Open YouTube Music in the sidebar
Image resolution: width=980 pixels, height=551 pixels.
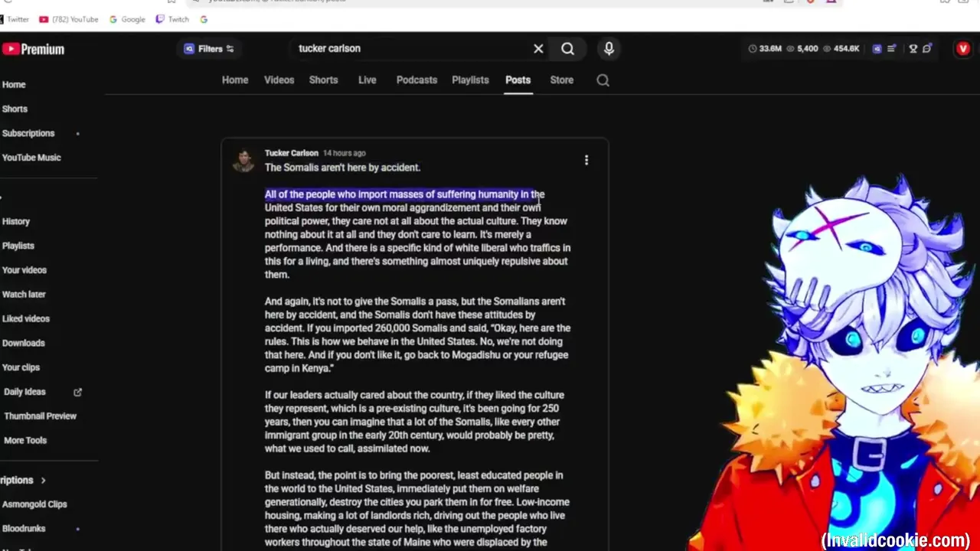31,158
